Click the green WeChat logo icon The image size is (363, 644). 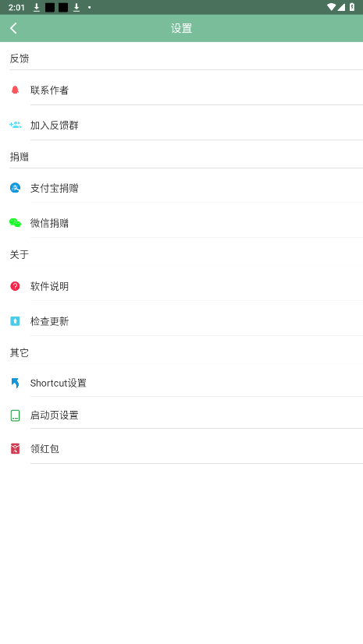15,223
